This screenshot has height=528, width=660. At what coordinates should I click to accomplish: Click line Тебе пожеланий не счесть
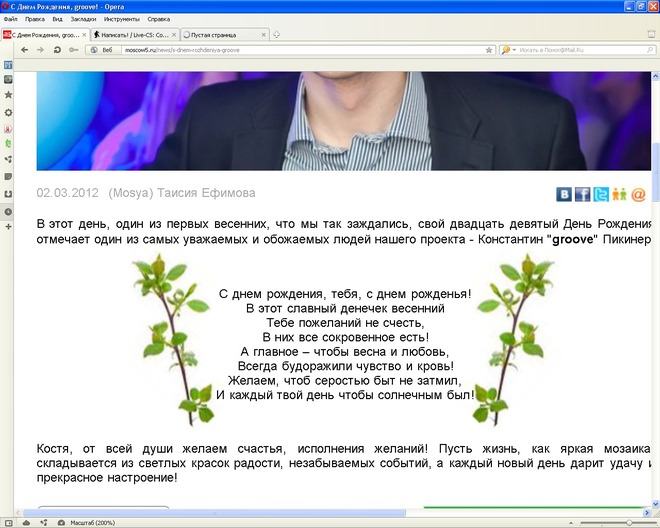(346, 323)
